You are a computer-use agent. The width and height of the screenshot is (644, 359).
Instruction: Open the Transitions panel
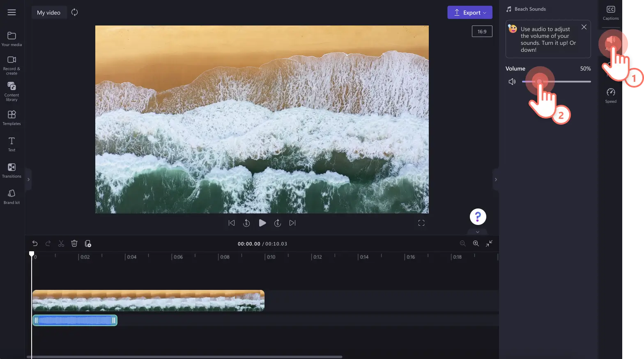click(x=11, y=170)
